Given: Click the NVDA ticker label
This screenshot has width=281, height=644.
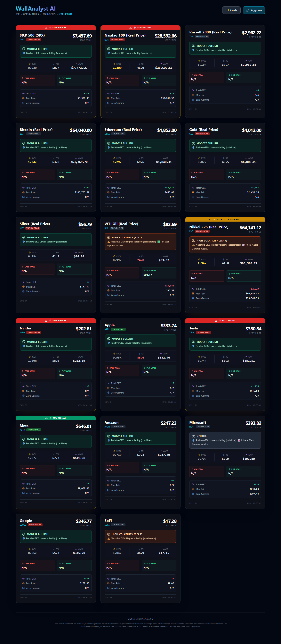Looking at the screenshot, I should pyautogui.click(x=22, y=333).
